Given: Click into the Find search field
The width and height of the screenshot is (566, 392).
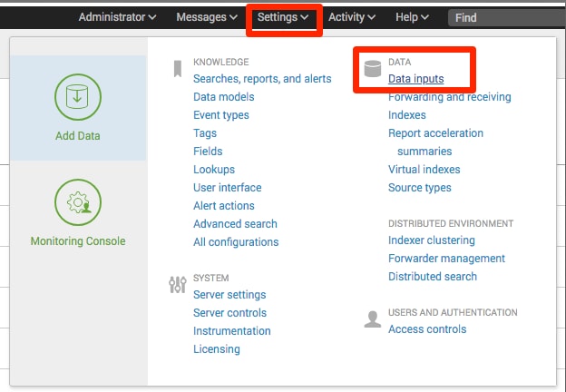Looking at the screenshot, I should coord(507,17).
